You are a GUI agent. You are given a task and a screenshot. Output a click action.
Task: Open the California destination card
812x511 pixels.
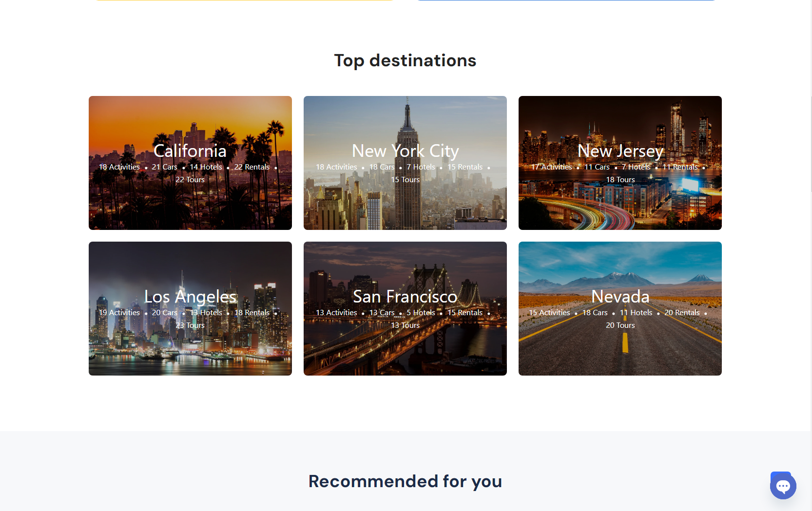coord(190,205)
